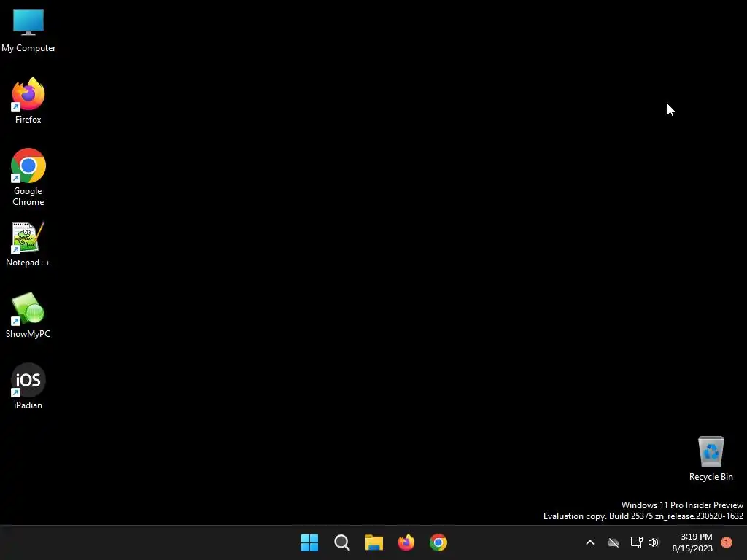Open the clock showing 3:19 PM
The image size is (747, 560).
pos(692,542)
